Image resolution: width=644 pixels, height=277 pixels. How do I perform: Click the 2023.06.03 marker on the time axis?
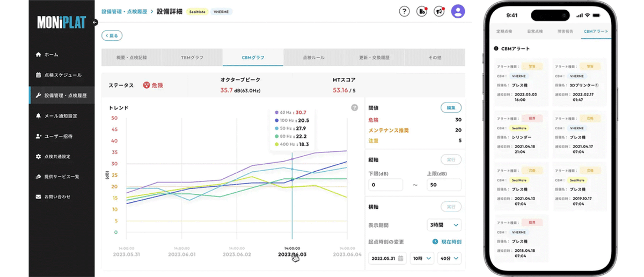(x=292, y=254)
